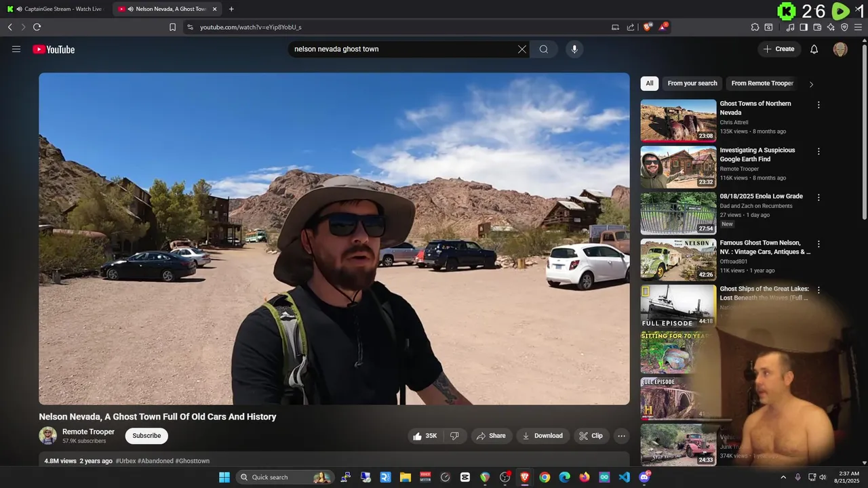Open the Brave Wallet icon
868x488 pixels.
[x=817, y=27]
